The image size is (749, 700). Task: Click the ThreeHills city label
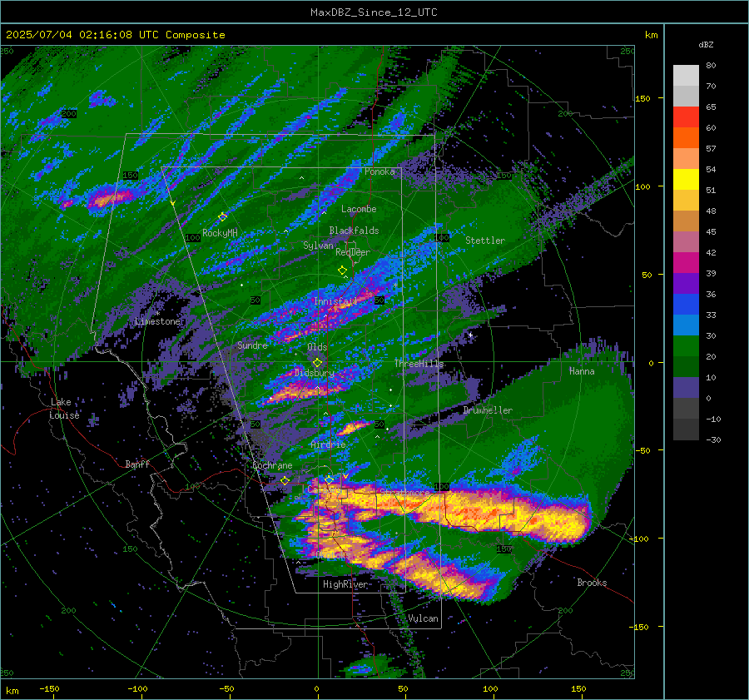point(419,364)
